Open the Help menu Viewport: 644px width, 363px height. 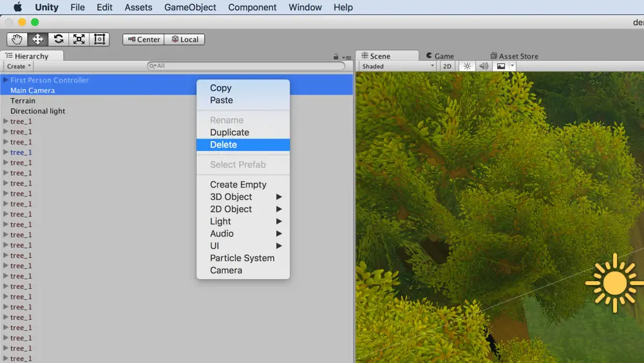coord(343,7)
